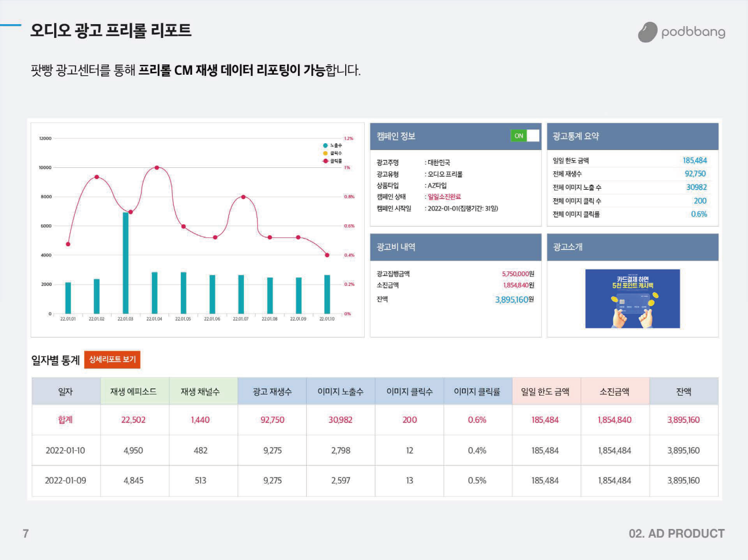
Task: Click the 2022-01-10 date row
Action: [x=66, y=451]
